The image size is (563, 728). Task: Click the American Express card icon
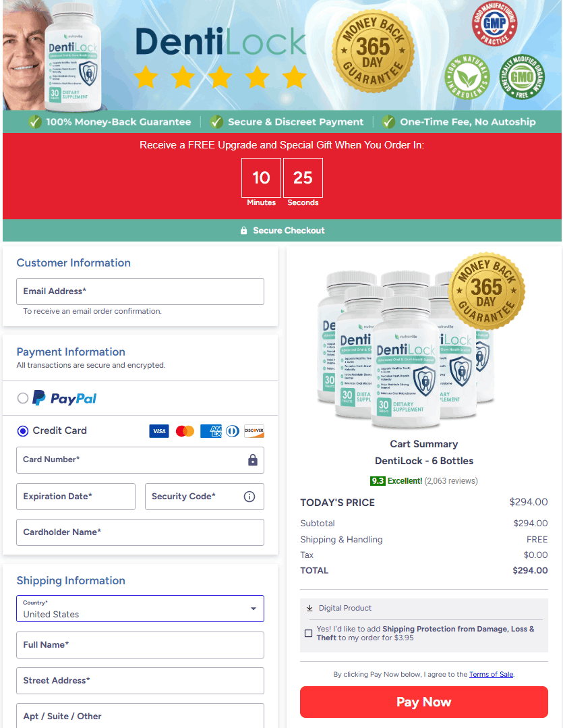click(211, 431)
